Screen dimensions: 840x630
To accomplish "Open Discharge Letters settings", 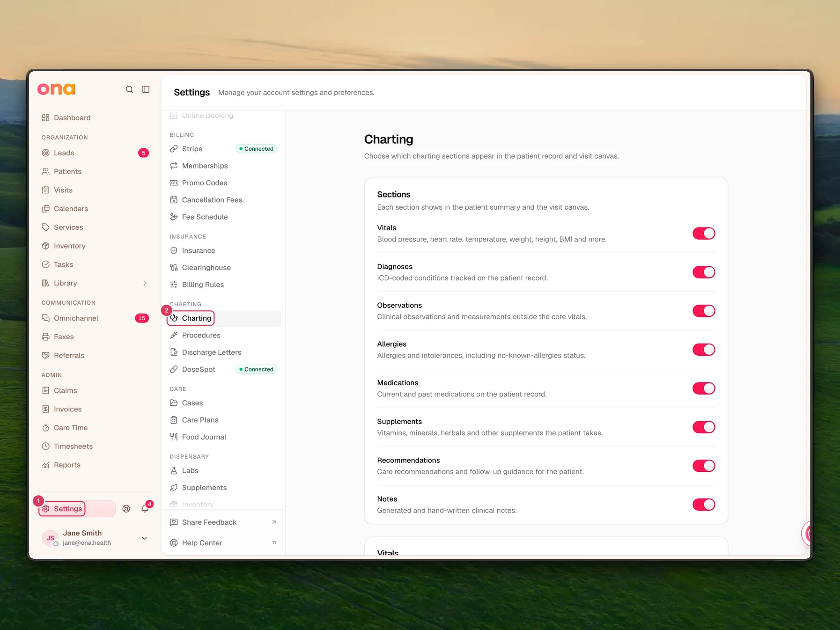I will pyautogui.click(x=223, y=352).
